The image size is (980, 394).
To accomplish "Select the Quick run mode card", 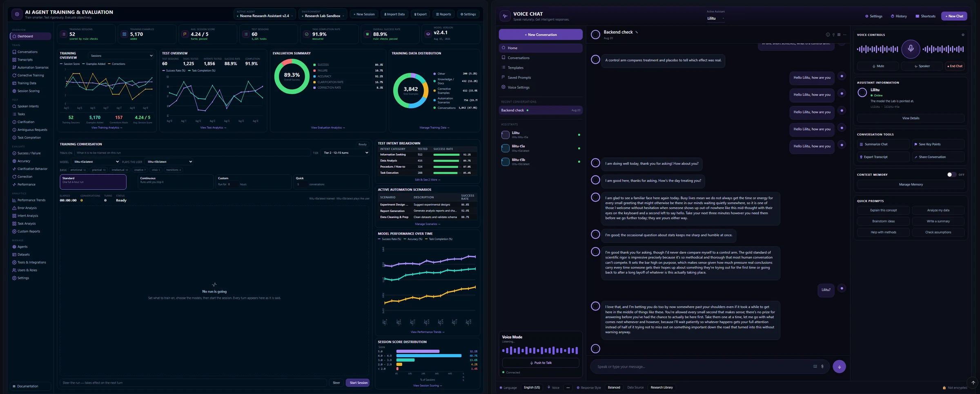I will pyautogui.click(x=331, y=182).
